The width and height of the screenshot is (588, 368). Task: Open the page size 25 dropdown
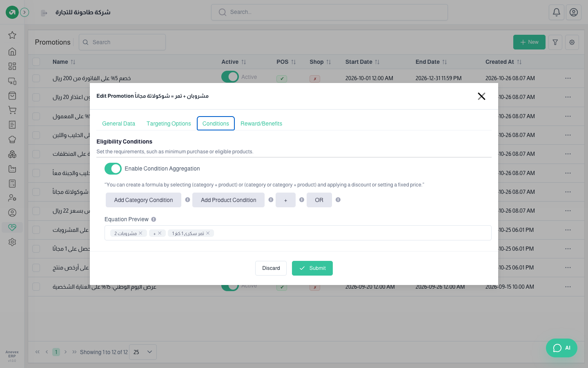pos(143,352)
